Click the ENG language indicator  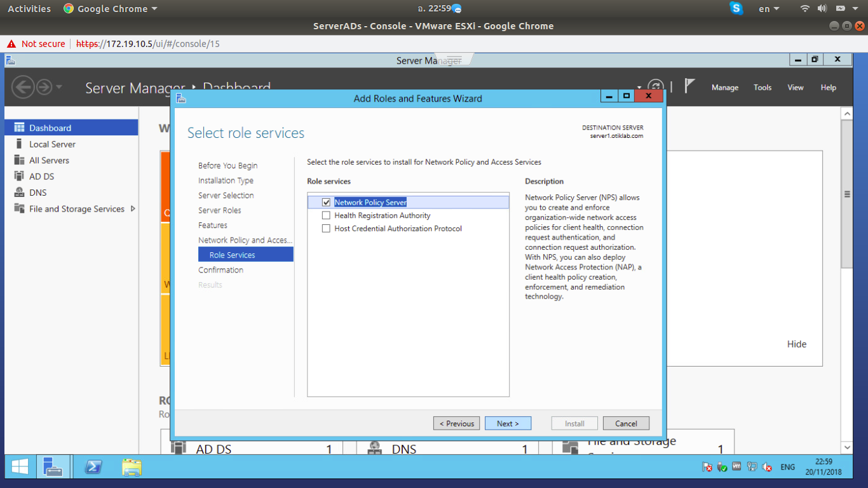coord(787,467)
